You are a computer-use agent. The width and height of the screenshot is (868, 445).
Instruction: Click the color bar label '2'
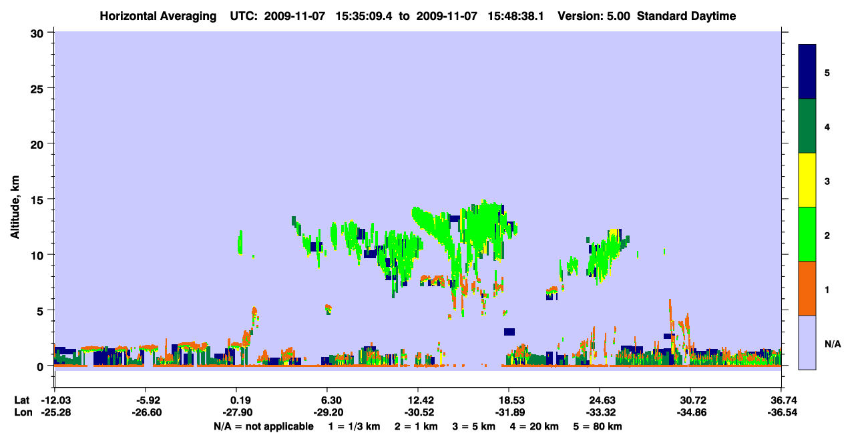coord(827,235)
